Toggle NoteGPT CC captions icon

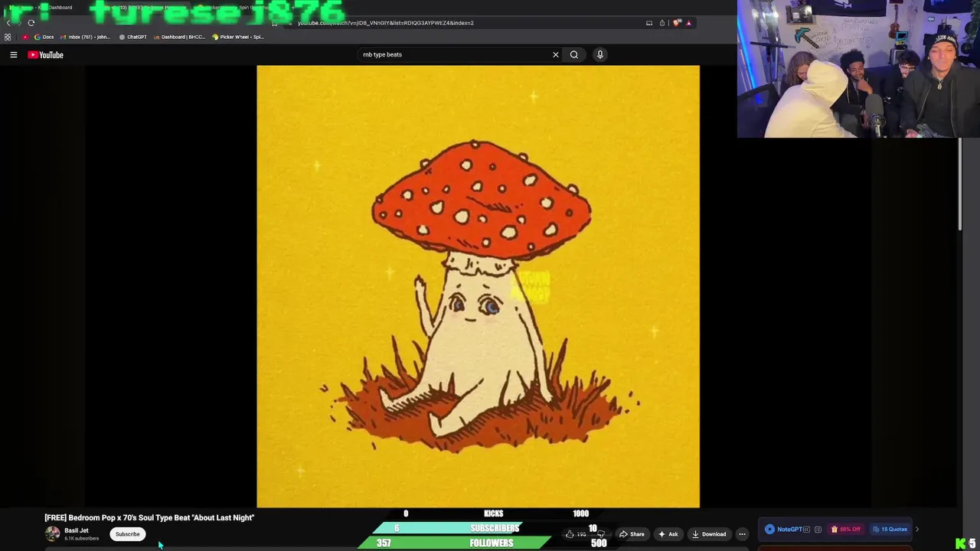[x=806, y=529]
